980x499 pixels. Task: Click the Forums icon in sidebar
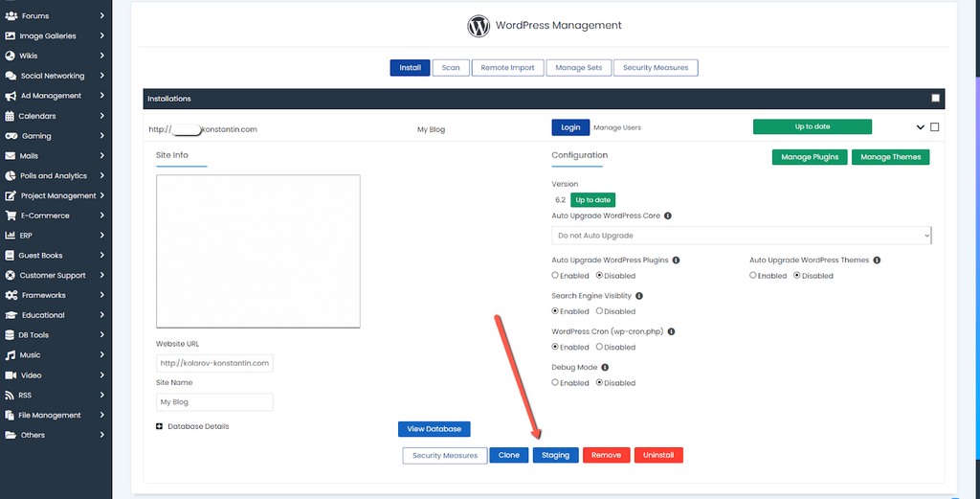[11, 16]
